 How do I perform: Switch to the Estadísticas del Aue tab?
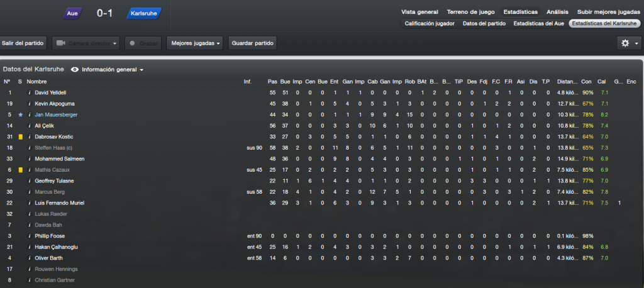tap(538, 23)
